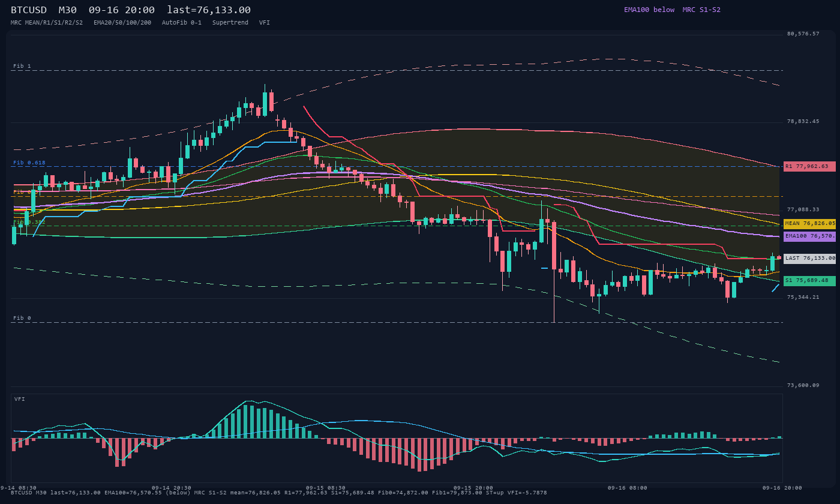Select the "Supertrend" legend entry

tap(230, 23)
